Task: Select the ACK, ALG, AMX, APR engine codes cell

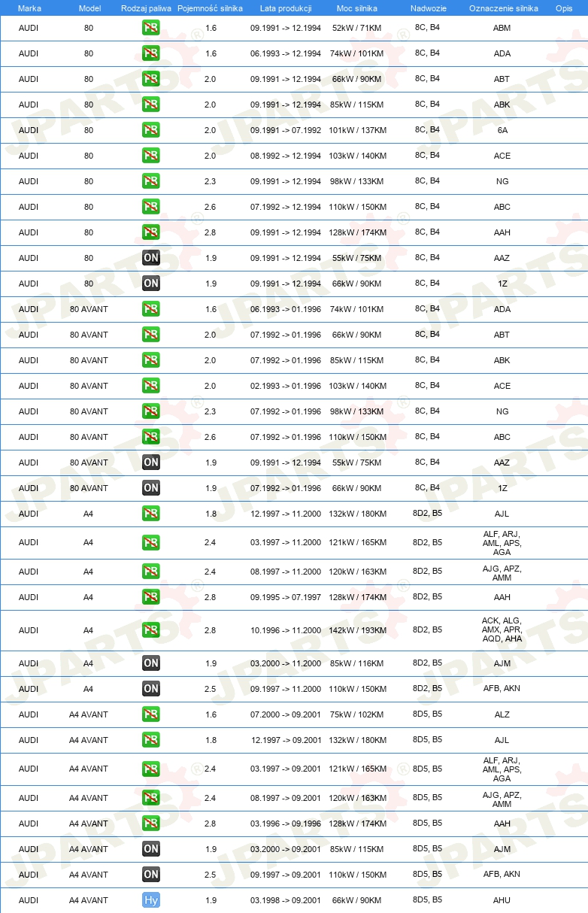Action: (502, 630)
